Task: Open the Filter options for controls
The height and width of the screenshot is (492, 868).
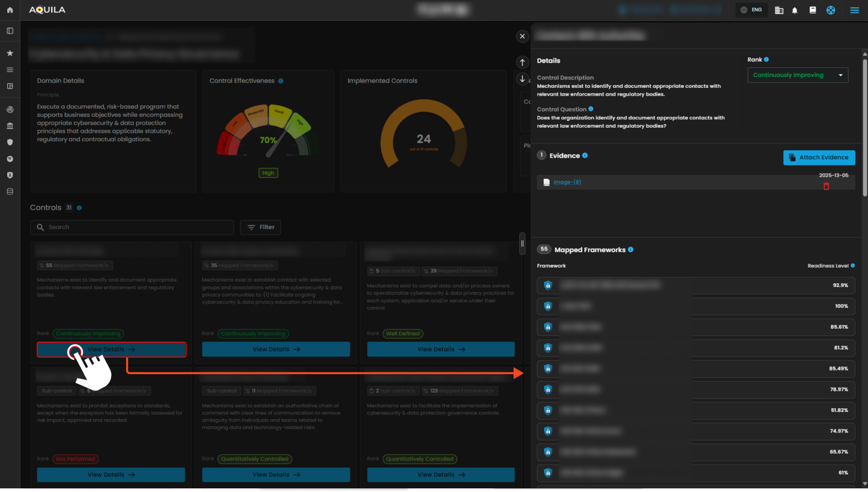Action: click(261, 227)
